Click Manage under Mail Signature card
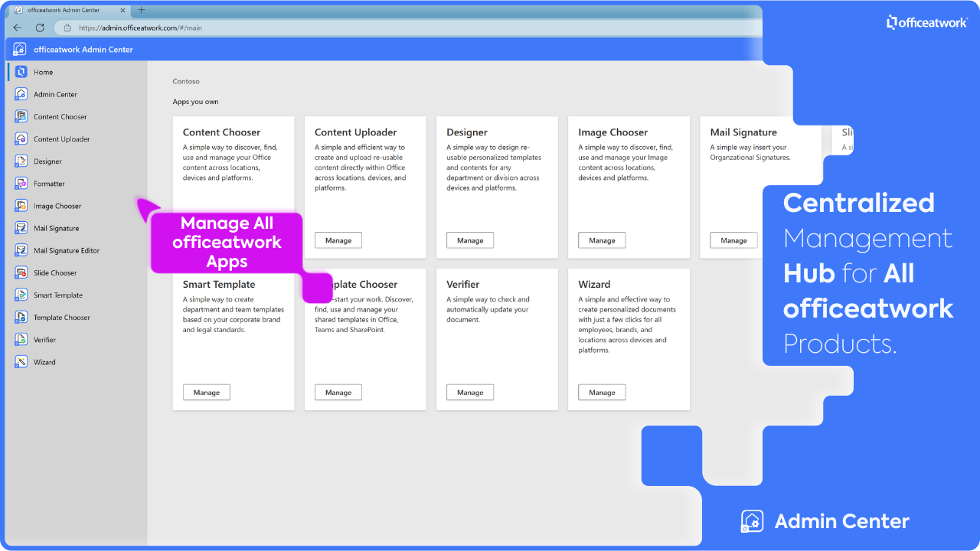Screen dimensions: 980x551 733,240
